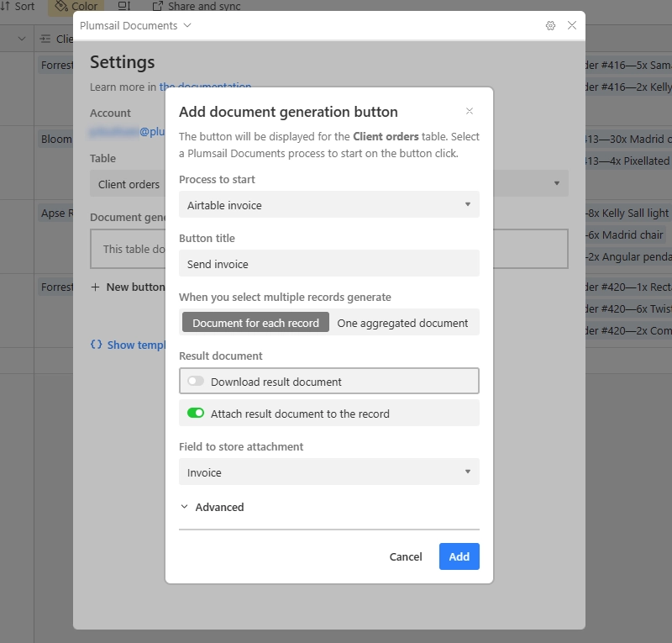Screen dimensions: 672x643
Task: Click order #416—5x Sam item
Action: pos(628,66)
